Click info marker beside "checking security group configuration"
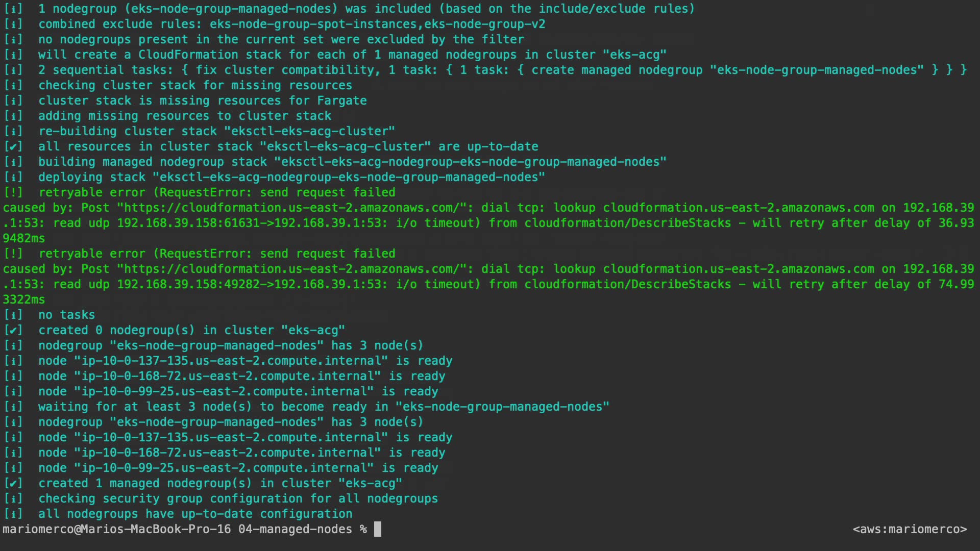The width and height of the screenshot is (980, 551). (13, 499)
